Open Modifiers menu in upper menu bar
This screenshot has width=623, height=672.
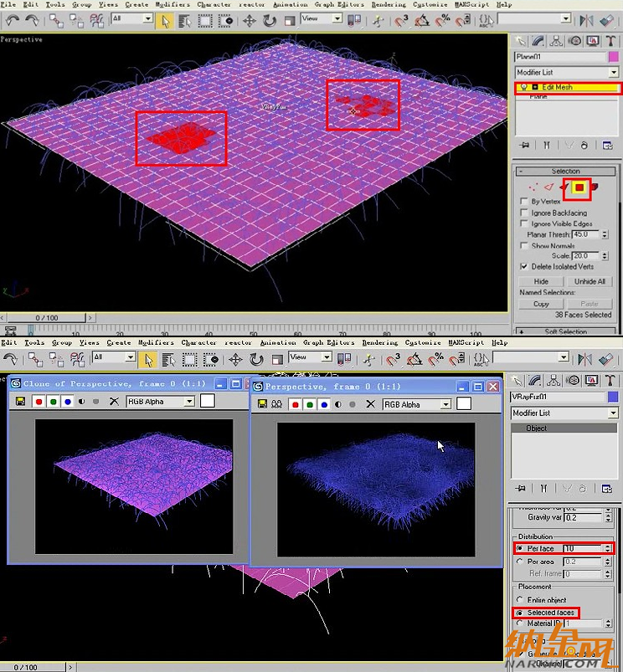coord(172,4)
